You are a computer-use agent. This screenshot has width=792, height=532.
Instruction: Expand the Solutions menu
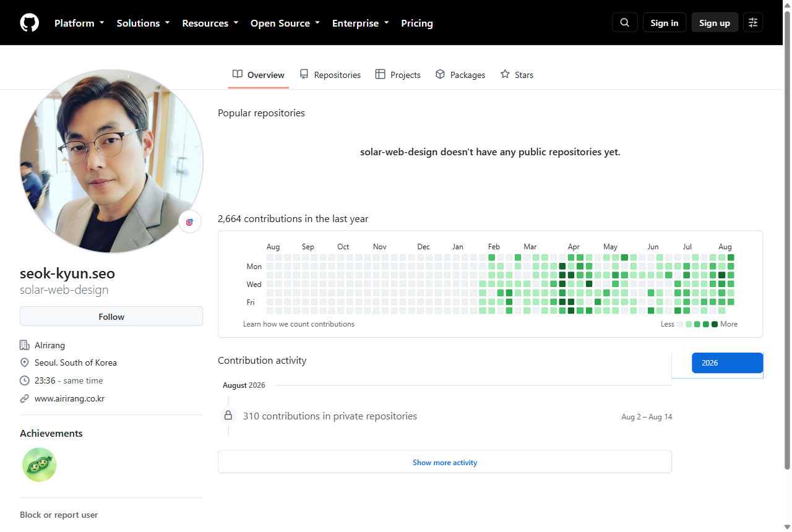click(143, 23)
